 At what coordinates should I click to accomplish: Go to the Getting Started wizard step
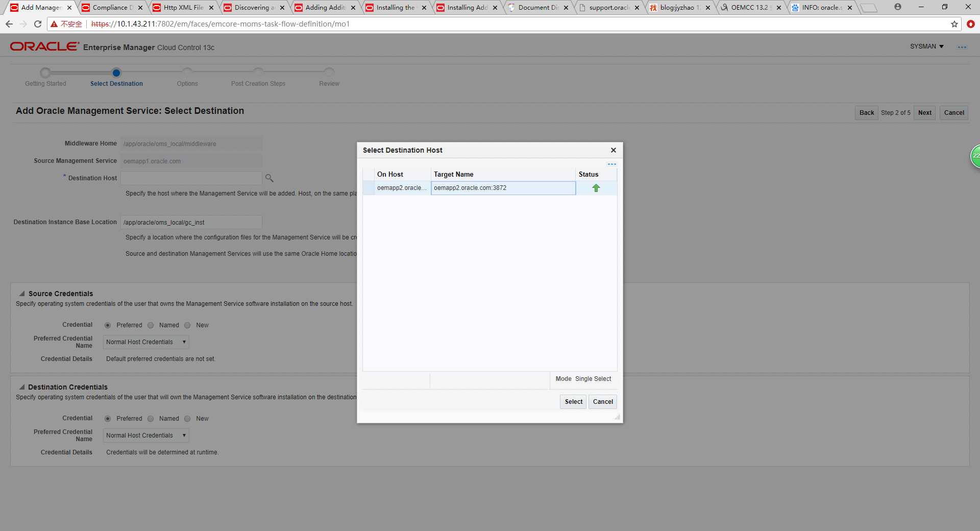(x=45, y=73)
